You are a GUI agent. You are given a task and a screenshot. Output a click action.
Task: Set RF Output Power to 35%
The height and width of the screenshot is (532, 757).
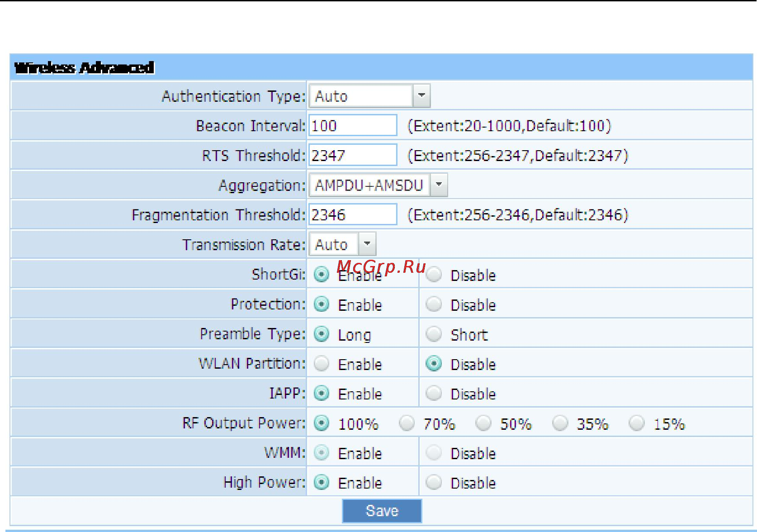(x=560, y=423)
